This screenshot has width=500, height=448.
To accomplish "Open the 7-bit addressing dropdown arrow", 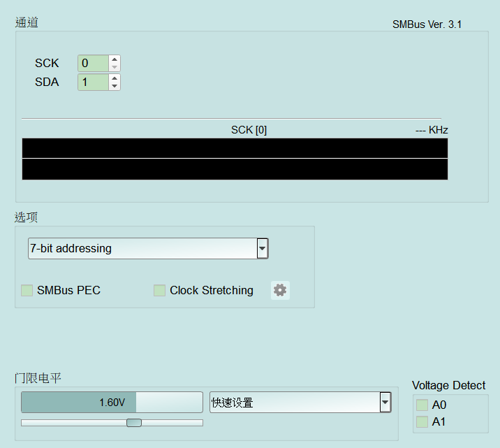I will pos(262,248).
